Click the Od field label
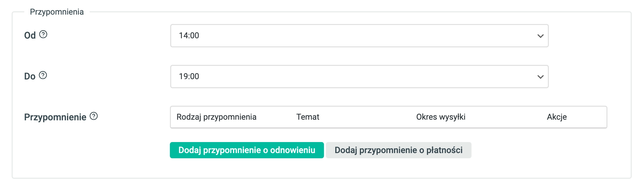The image size is (644, 192). click(x=30, y=35)
